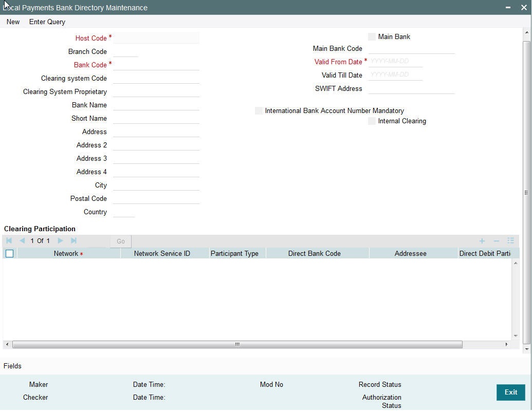Click the Direct Debit Parti column header
Screen dimensions: 532x411
tap(485, 253)
